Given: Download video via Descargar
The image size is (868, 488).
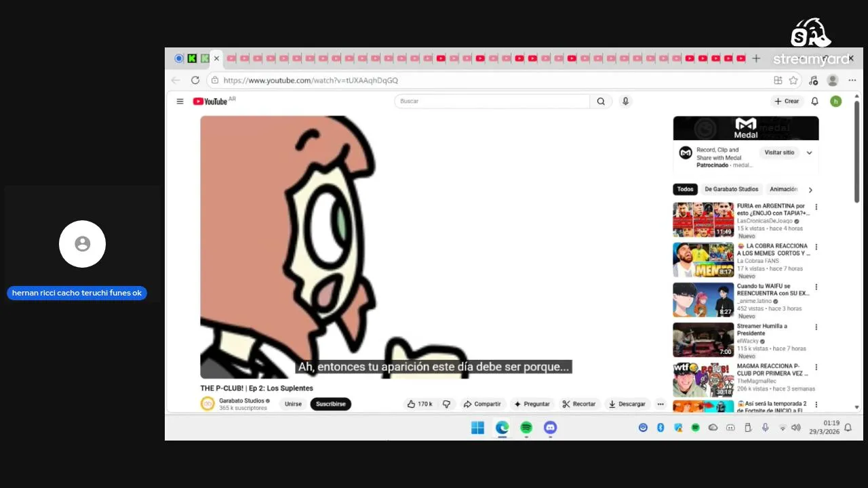Looking at the screenshot, I should point(627,404).
